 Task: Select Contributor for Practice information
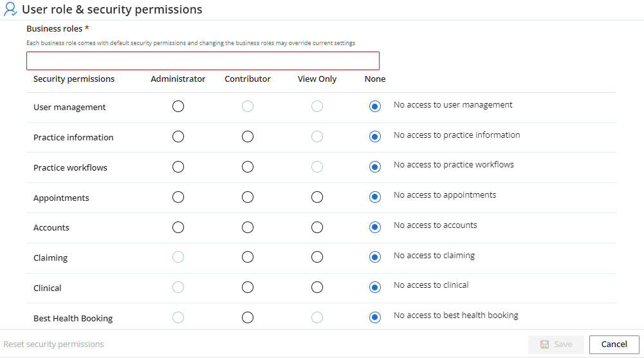(x=247, y=137)
